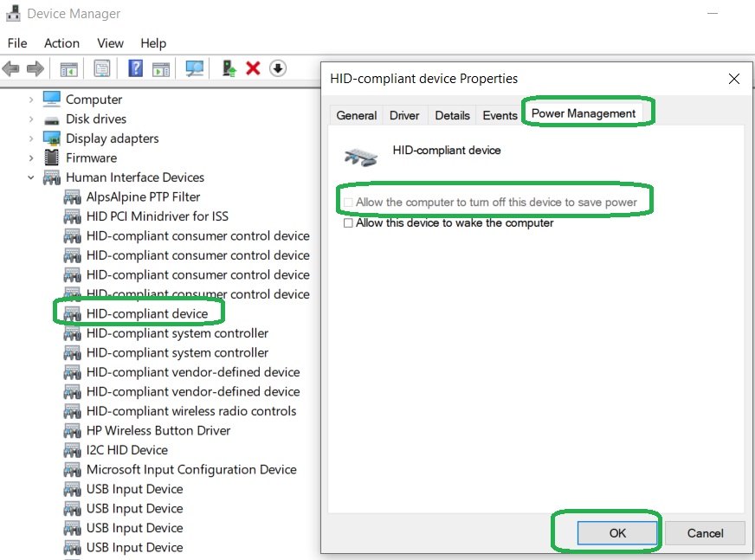Expand the Display adapters node

click(31, 138)
